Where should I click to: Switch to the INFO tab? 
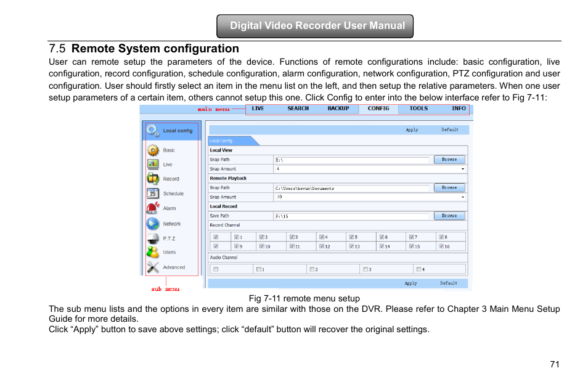click(459, 108)
